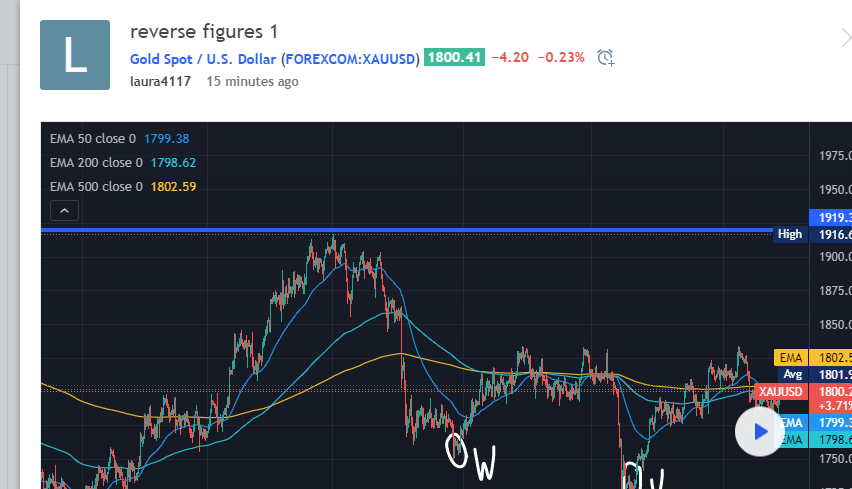Click the green 1800.41 price badge
The image size is (852, 489).
click(454, 58)
